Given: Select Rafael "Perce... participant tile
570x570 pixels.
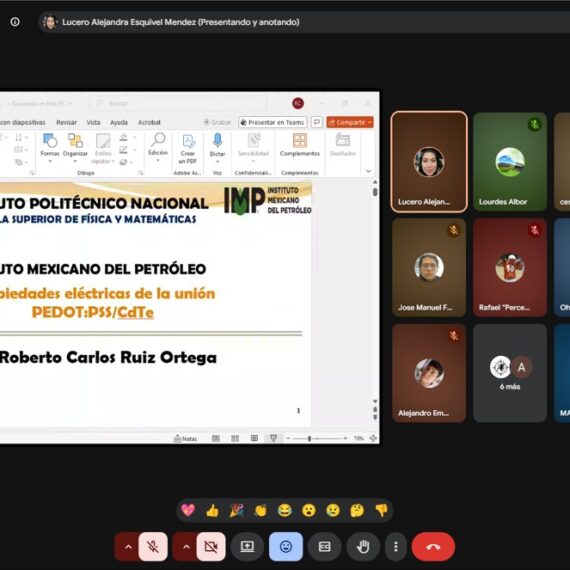Looking at the screenshot, I should point(510,268).
